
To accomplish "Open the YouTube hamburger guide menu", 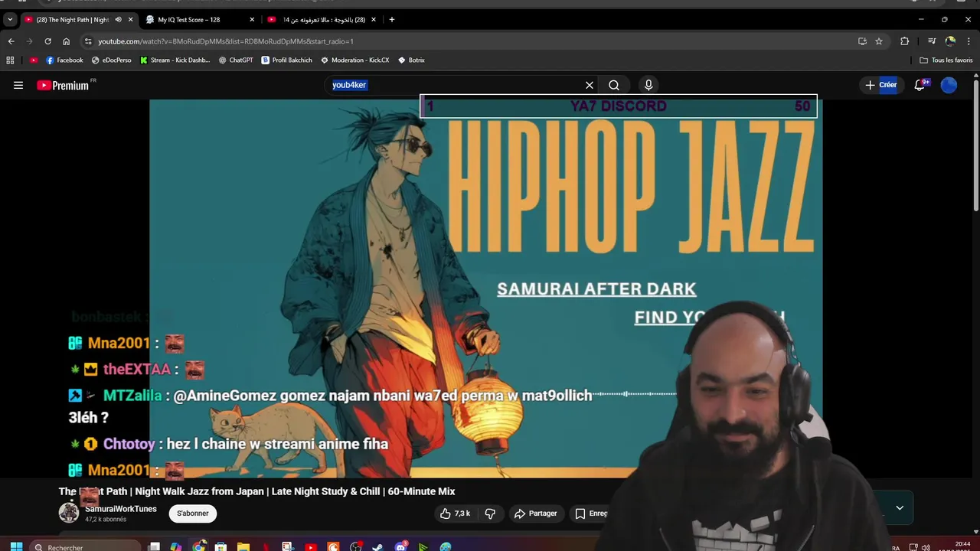I will pos(18,85).
